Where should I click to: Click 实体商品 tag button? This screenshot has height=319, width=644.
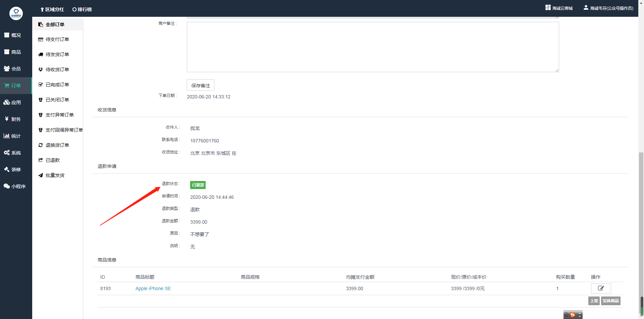tap(611, 301)
